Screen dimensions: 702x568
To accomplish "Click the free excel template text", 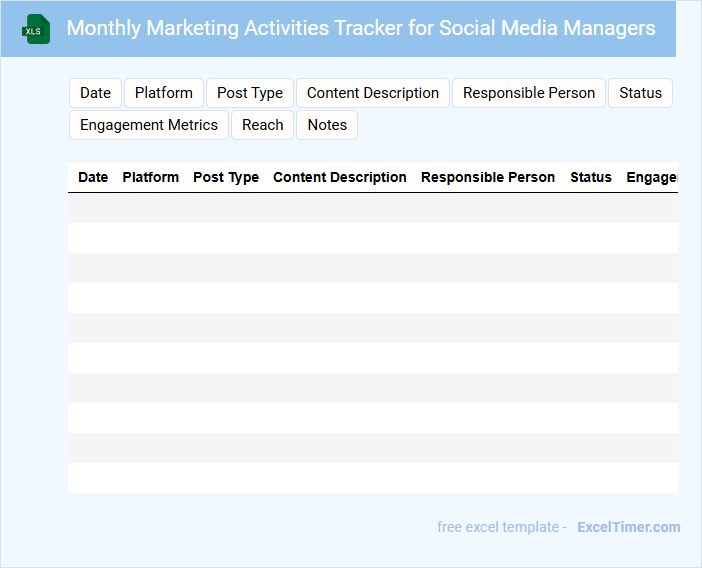I will 502,527.
